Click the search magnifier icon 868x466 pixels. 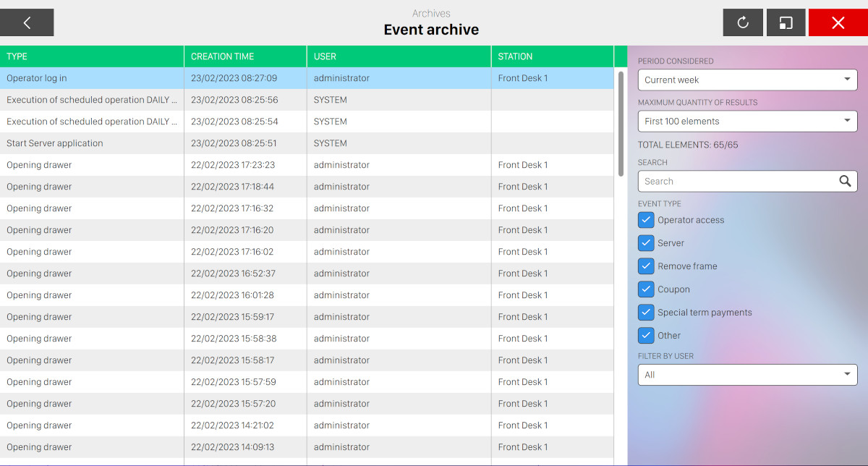click(845, 181)
